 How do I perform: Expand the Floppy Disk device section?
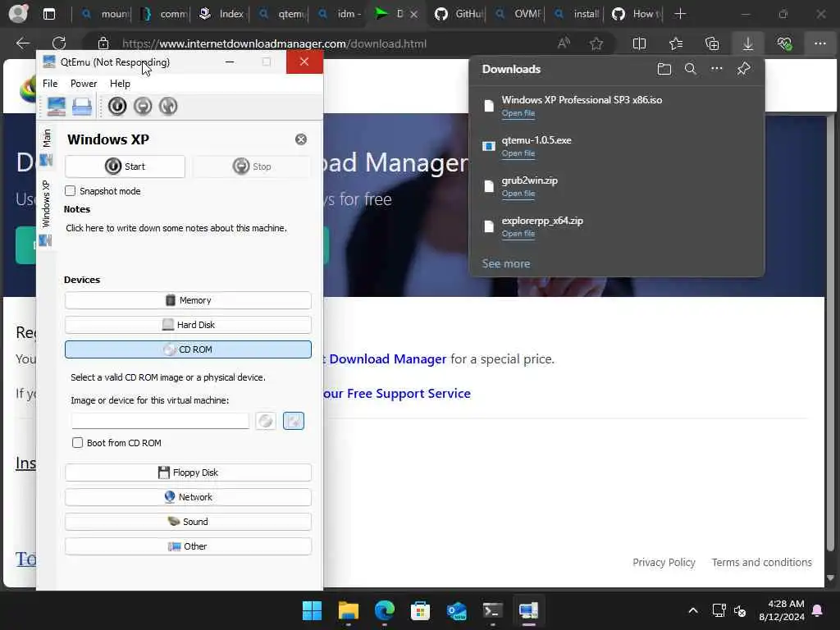click(188, 473)
